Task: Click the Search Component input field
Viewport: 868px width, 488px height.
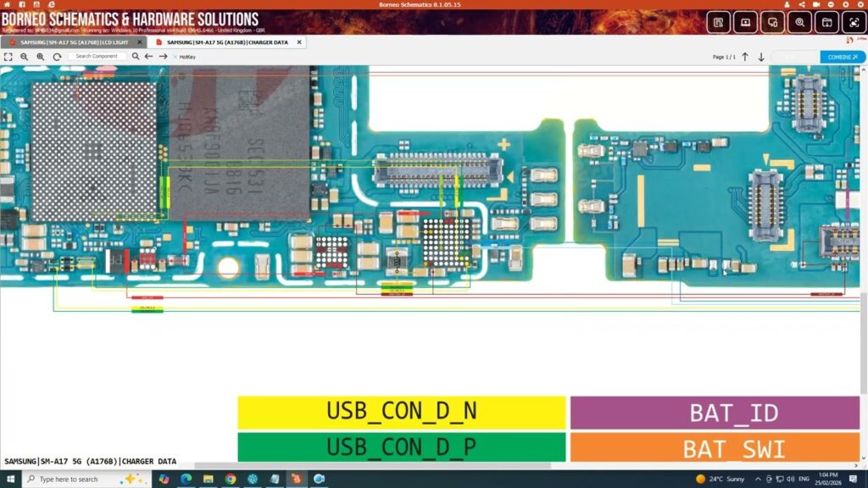Action: coord(97,57)
